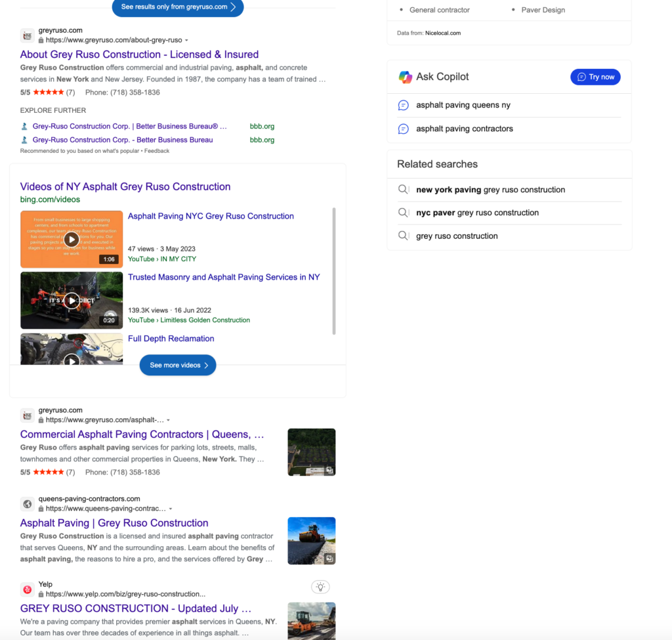Click bbb.org beside first Explore Further link
Image resolution: width=672 pixels, height=640 pixels.
[262, 127]
